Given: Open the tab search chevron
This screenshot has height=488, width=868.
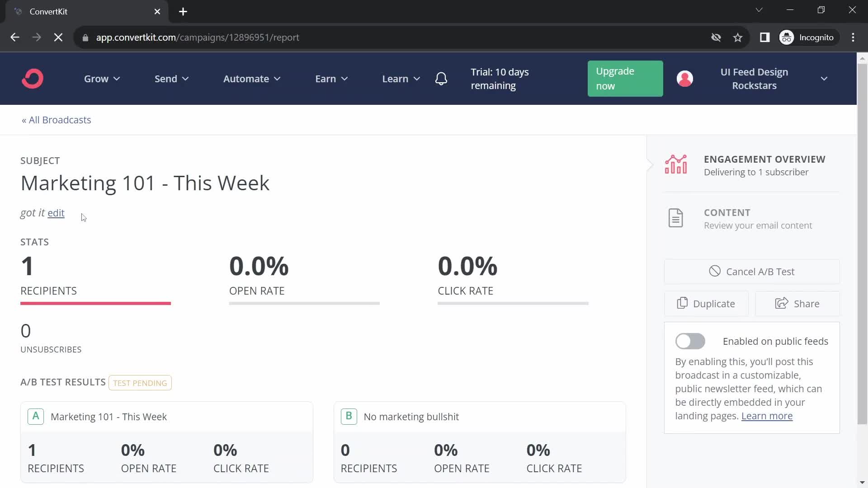Looking at the screenshot, I should pos(759,10).
